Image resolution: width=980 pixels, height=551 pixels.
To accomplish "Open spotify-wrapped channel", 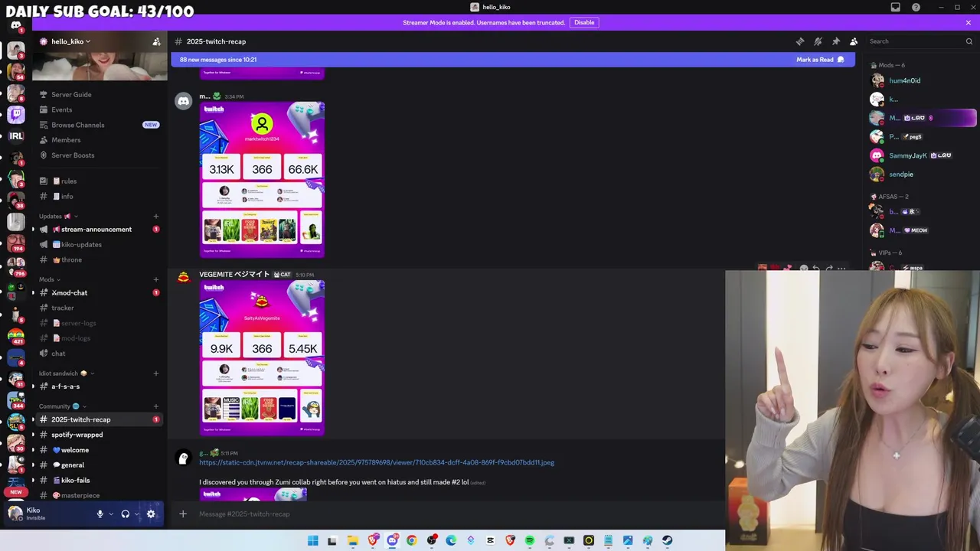I will 100,435.
